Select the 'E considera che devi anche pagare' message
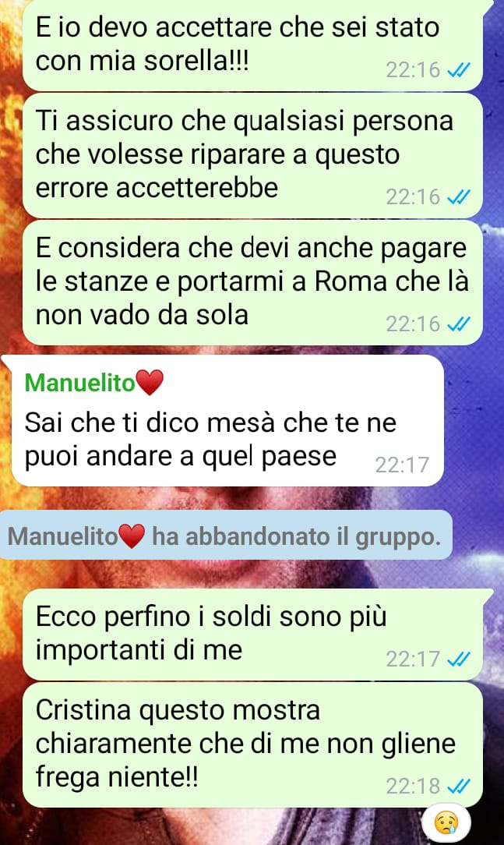Viewport: 504px width, 845px height. point(252,283)
